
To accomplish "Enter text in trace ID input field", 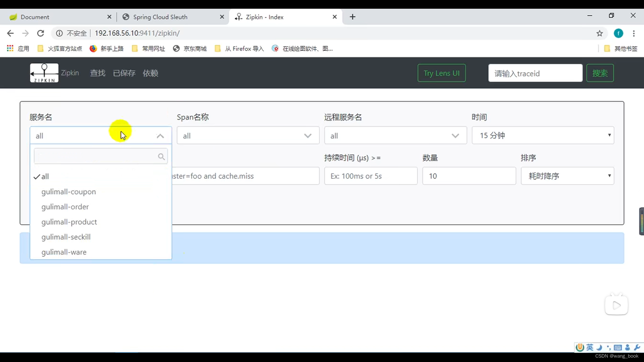I will [536, 74].
